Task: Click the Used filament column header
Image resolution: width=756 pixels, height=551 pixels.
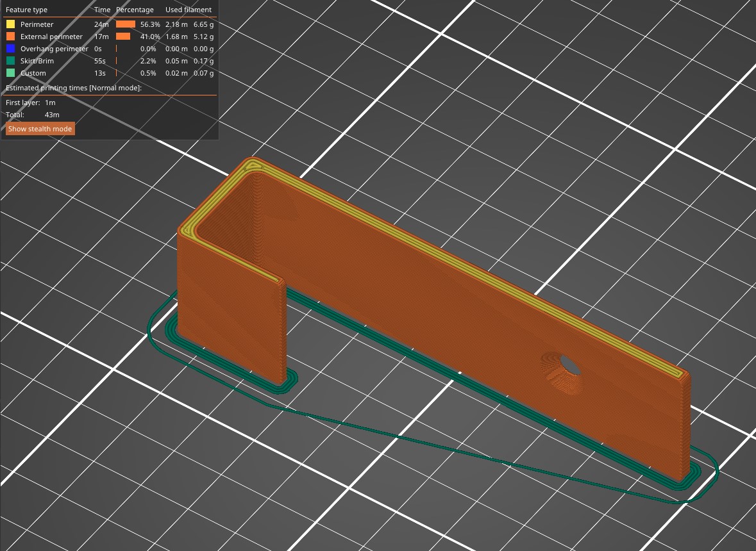Action: [x=189, y=10]
